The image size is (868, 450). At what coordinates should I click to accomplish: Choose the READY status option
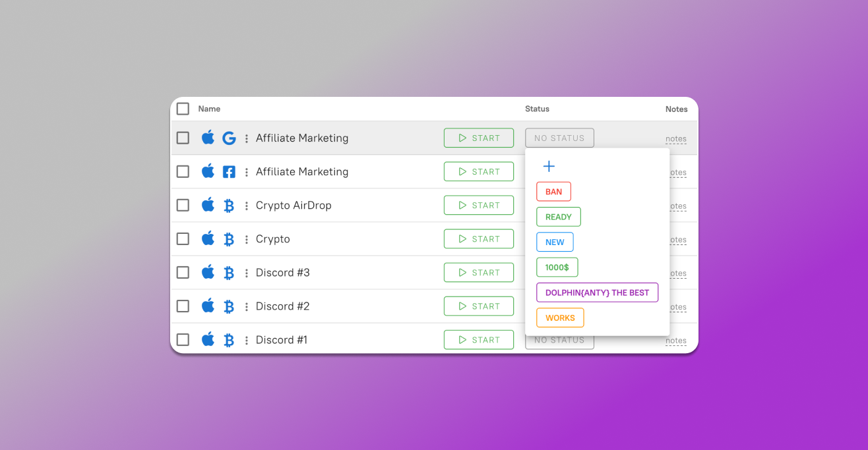click(x=558, y=217)
